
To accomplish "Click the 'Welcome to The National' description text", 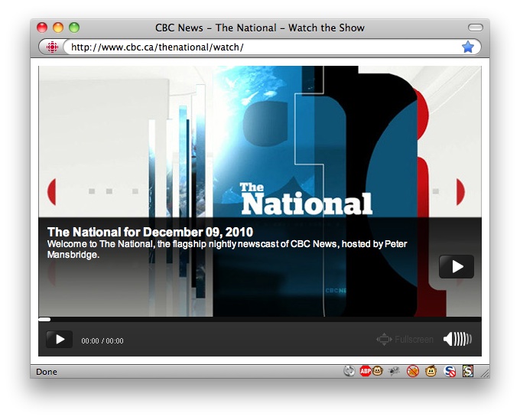I will pyautogui.click(x=227, y=249).
